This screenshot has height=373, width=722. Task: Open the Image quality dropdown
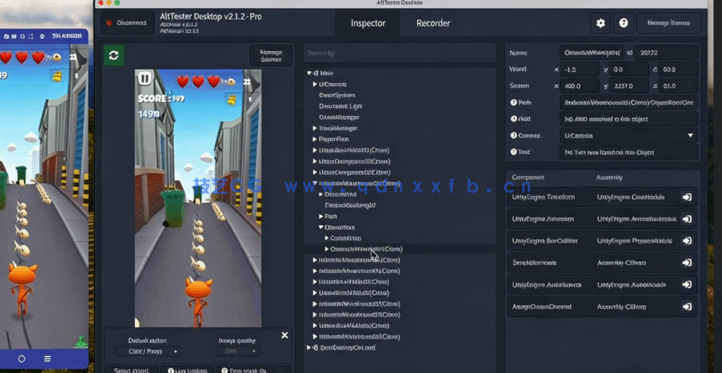237,351
